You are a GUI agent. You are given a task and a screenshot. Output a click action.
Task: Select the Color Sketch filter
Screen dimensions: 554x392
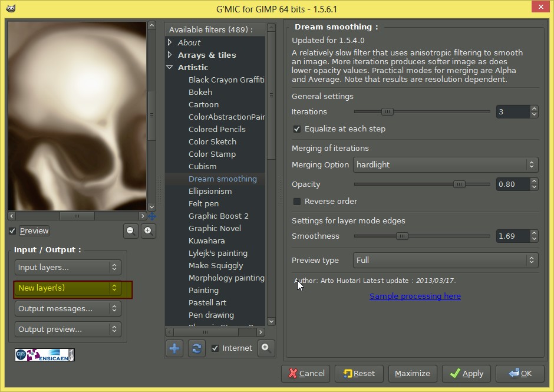tap(212, 141)
